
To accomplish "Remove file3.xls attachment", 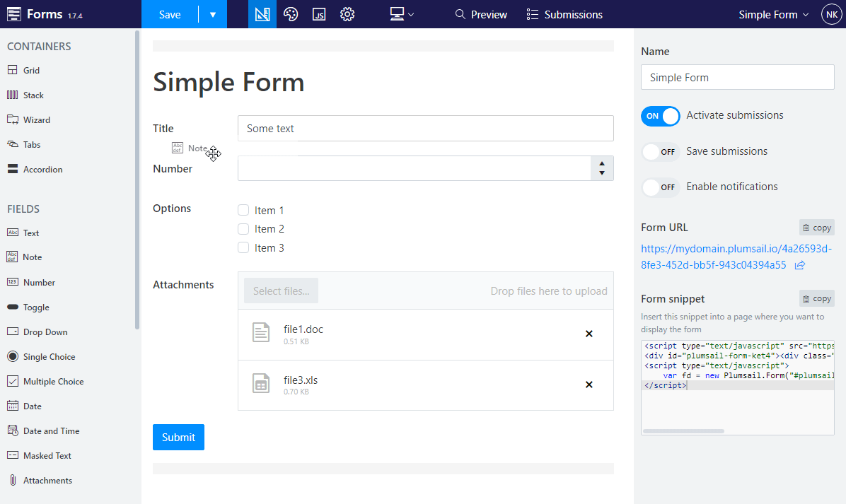I will (x=589, y=385).
